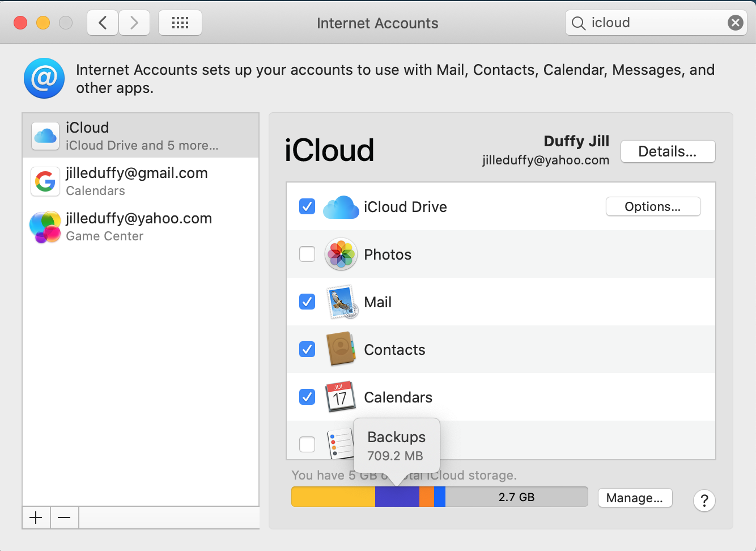Screen dimensions: 756x551
Task: Click the iCloud cloud icon in sidebar
Action: click(x=45, y=136)
